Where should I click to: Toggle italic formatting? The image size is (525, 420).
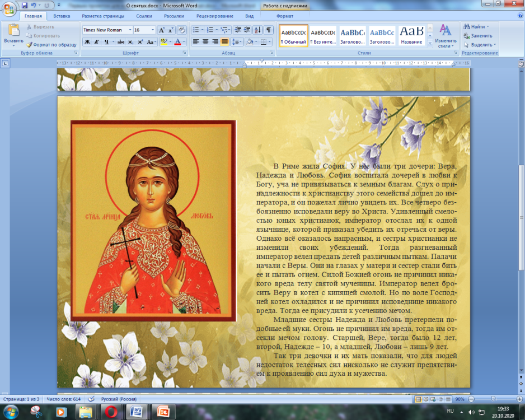click(96, 42)
